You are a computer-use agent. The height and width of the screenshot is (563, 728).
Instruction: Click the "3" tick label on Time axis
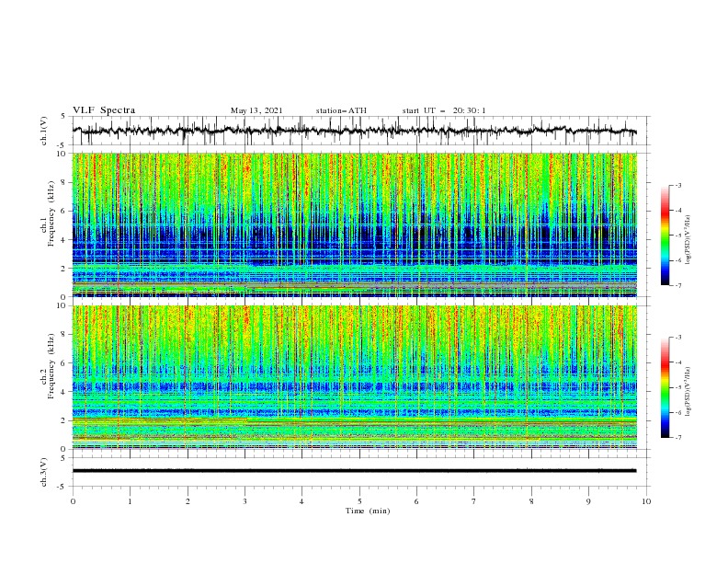click(245, 501)
